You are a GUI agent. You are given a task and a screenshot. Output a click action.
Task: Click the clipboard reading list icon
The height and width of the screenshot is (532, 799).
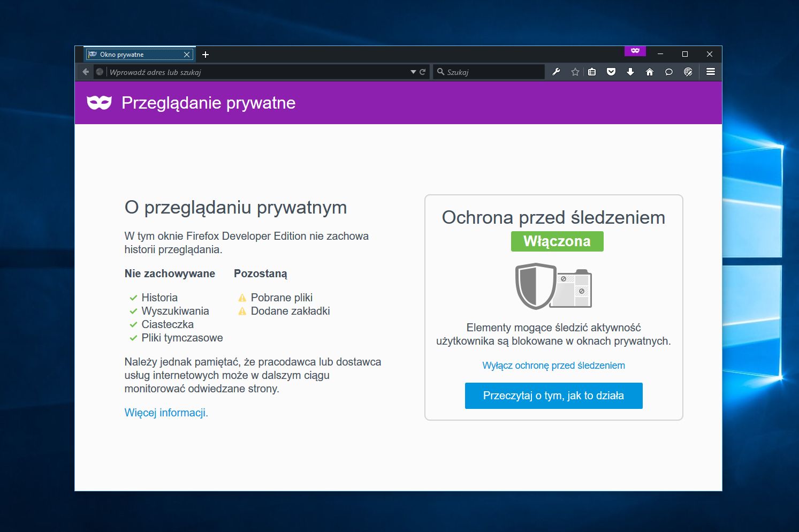pos(592,71)
